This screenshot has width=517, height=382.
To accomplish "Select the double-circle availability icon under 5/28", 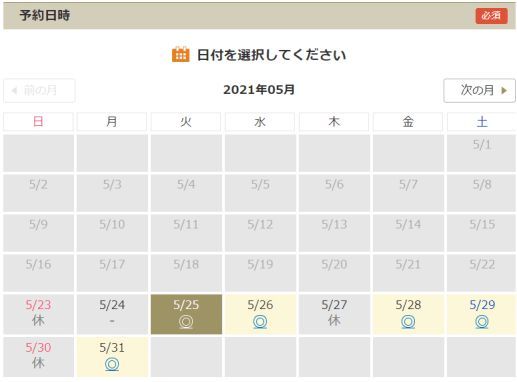I will click(408, 322).
